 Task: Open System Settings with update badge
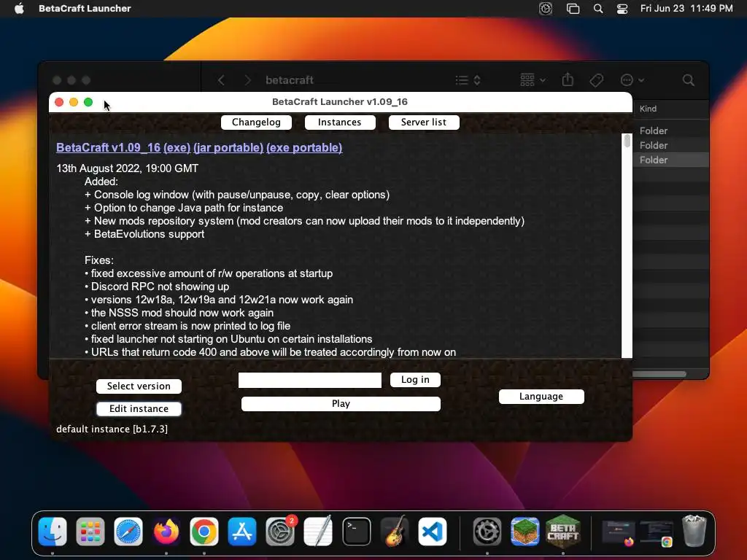pyautogui.click(x=280, y=531)
